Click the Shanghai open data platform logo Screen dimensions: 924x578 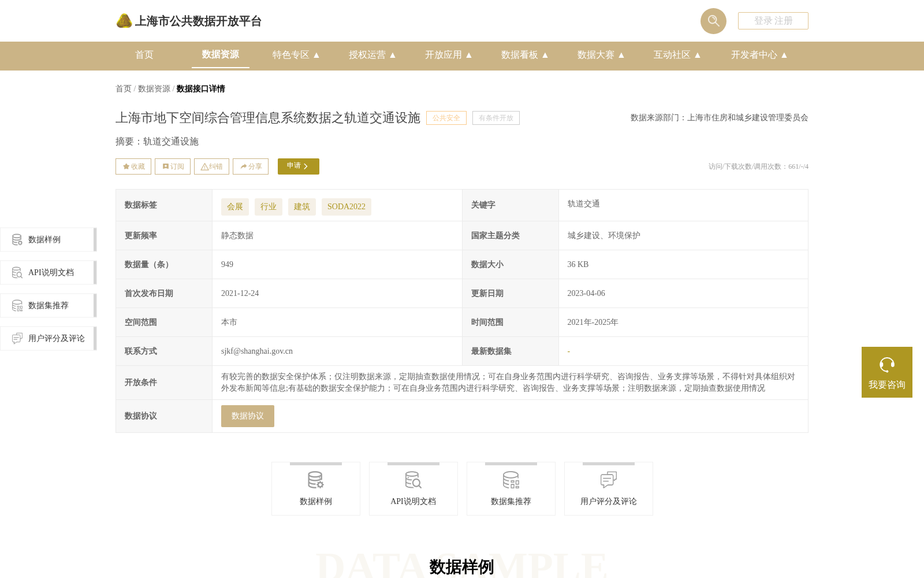pyautogui.click(x=188, y=21)
